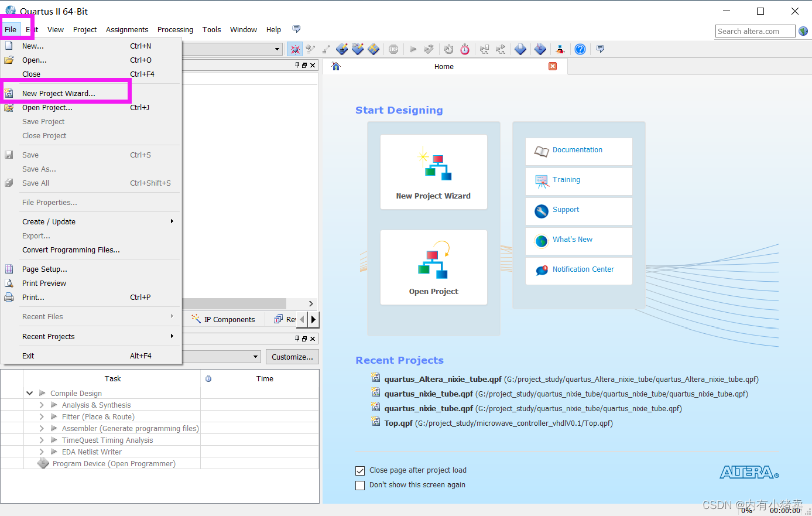Open the Tasks flow dropdown beside Customize
Screen dimensions: 812x516
tap(255, 357)
